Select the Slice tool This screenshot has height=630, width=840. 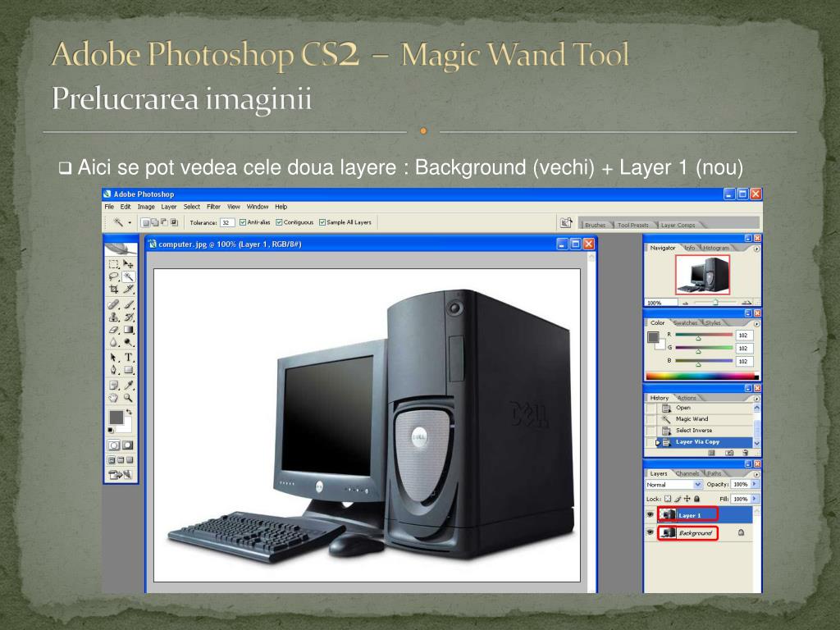tap(129, 290)
